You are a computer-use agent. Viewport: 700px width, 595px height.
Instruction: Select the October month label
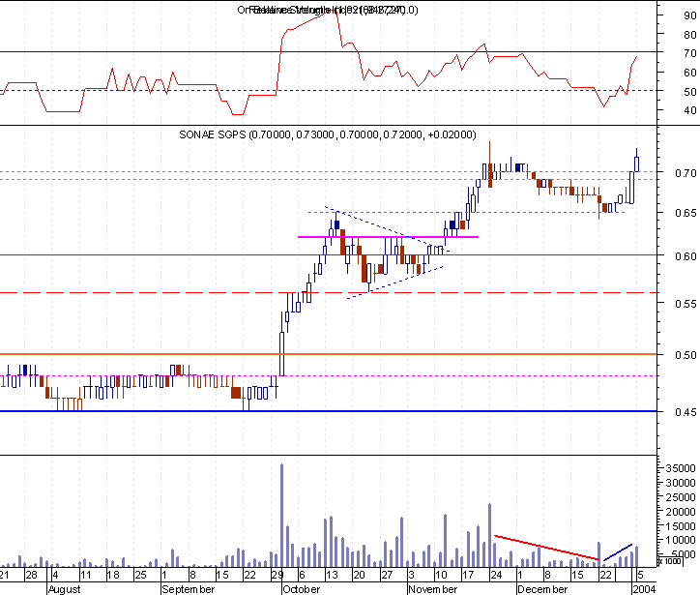pyautogui.click(x=302, y=589)
